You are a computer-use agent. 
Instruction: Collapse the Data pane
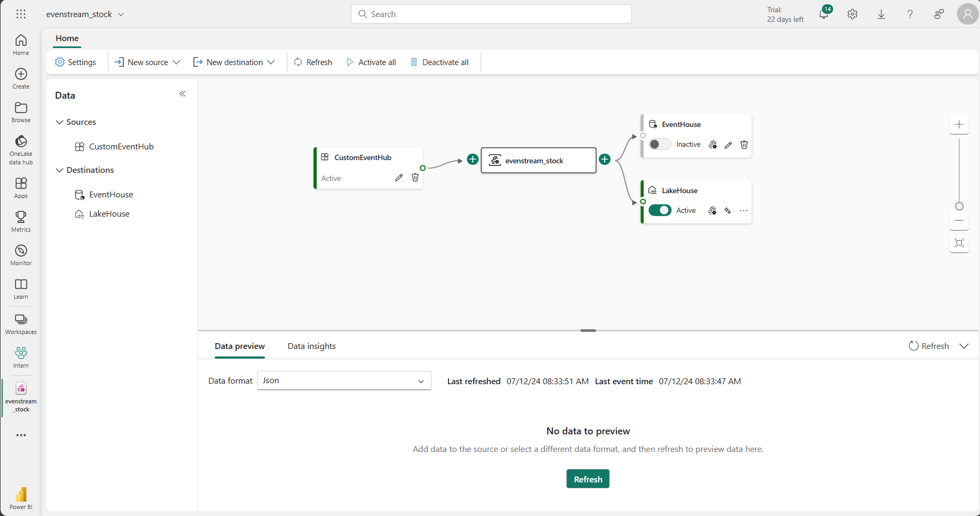(x=183, y=94)
